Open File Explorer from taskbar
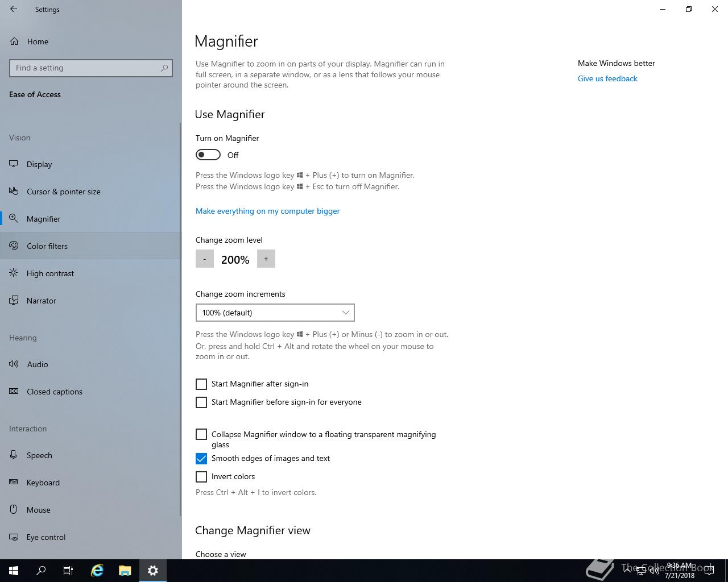 125,571
